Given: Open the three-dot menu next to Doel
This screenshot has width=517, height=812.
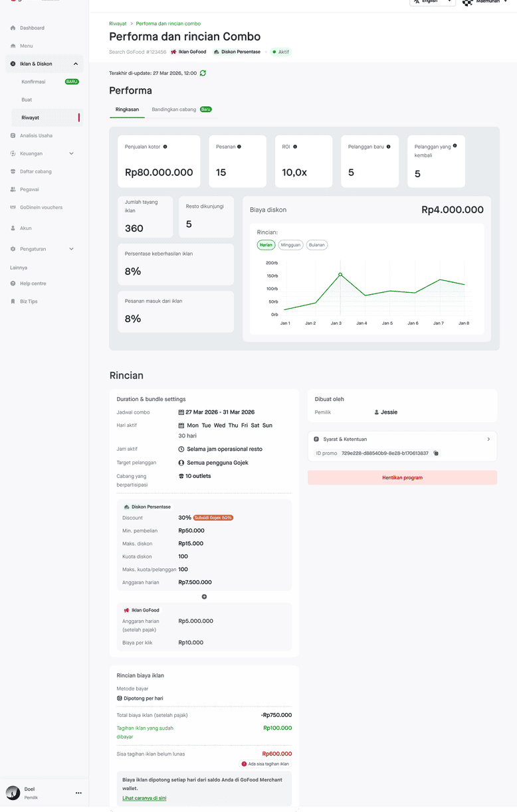Looking at the screenshot, I should (78, 793).
